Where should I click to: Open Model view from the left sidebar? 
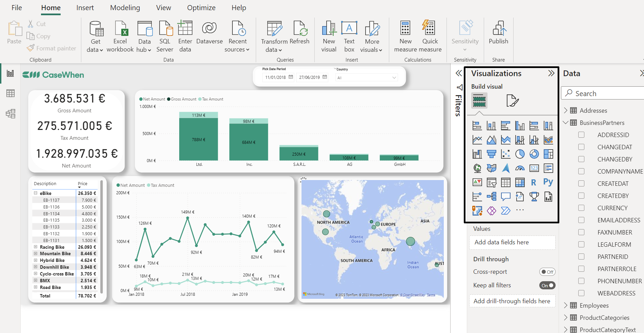tap(11, 114)
